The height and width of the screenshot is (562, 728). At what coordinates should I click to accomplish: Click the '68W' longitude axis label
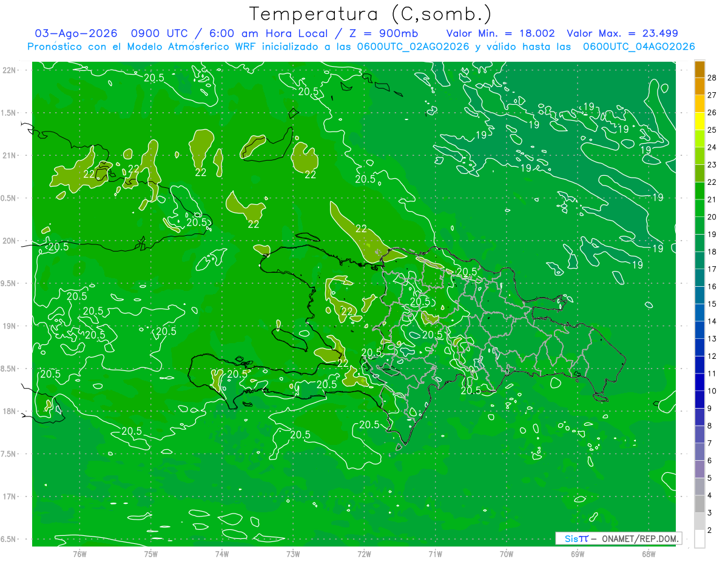click(x=649, y=554)
